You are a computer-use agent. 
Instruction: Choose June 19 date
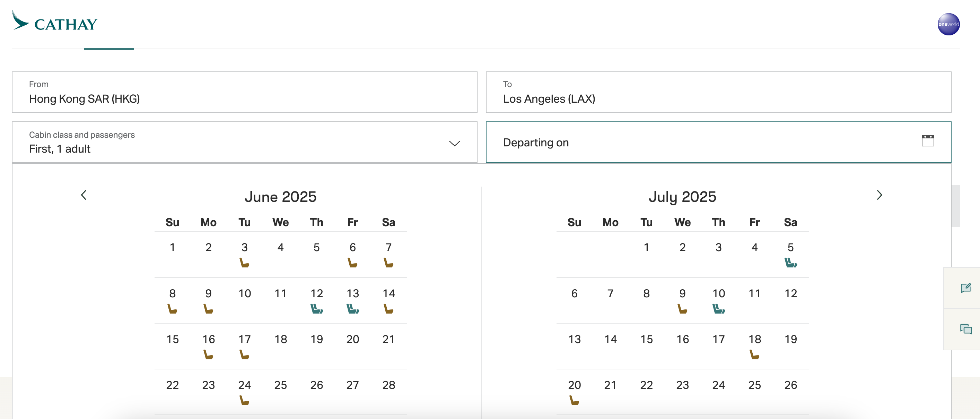point(316,339)
